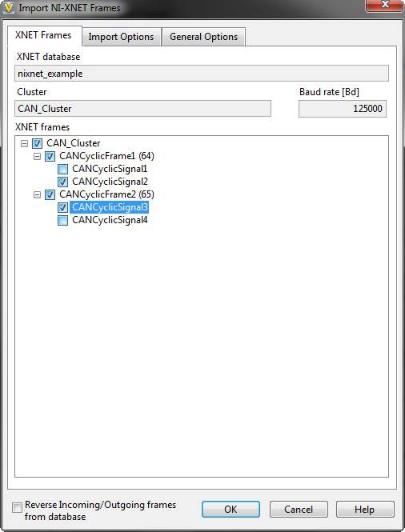
Task: Select CANCyclicSignal4 in the tree
Action: 110,220
